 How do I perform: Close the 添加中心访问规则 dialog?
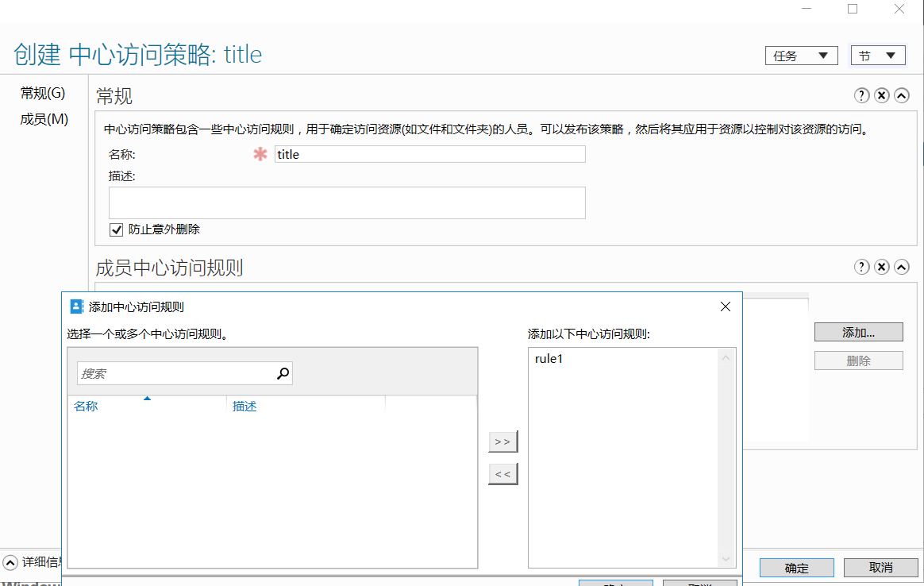(725, 306)
